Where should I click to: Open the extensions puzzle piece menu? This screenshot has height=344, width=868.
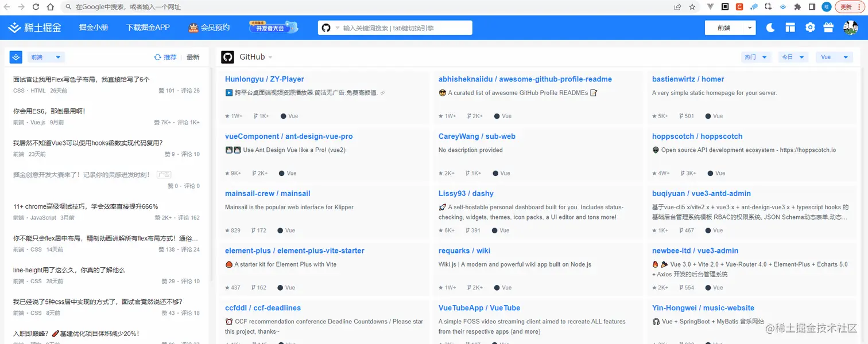[797, 7]
